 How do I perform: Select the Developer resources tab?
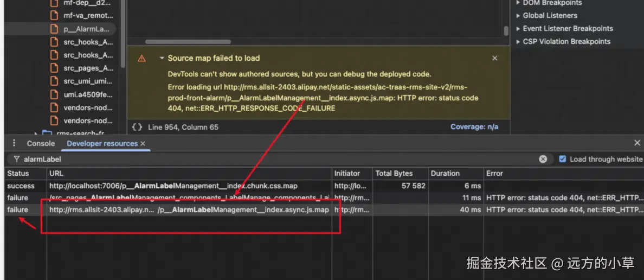102,143
